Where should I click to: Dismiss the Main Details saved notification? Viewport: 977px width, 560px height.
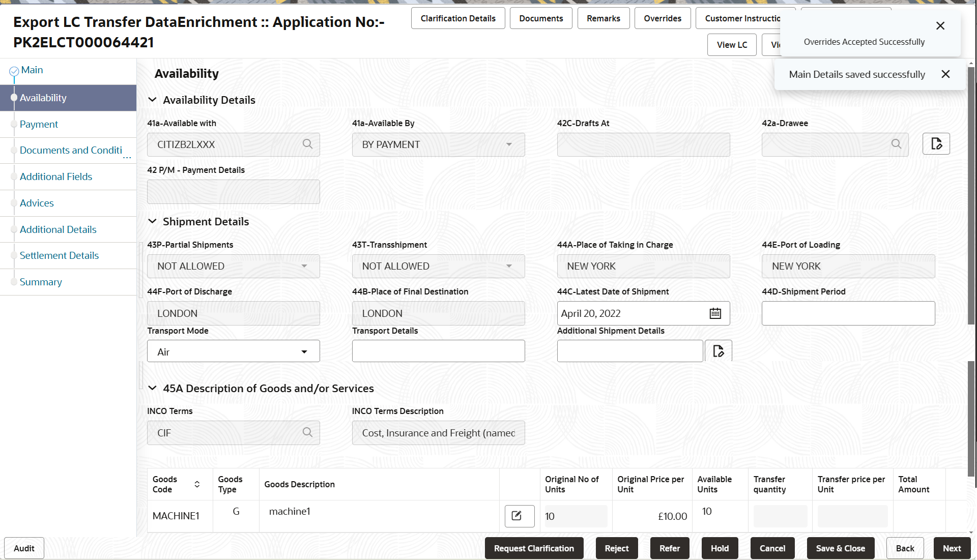tap(945, 74)
